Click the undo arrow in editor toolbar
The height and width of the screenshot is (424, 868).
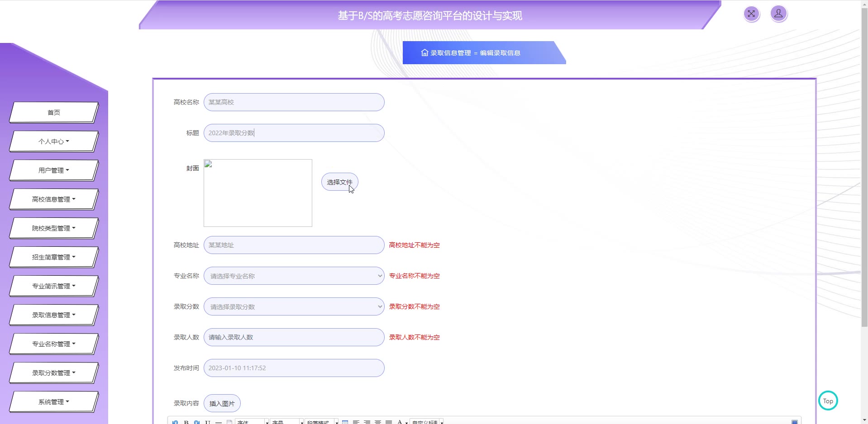[175, 422]
